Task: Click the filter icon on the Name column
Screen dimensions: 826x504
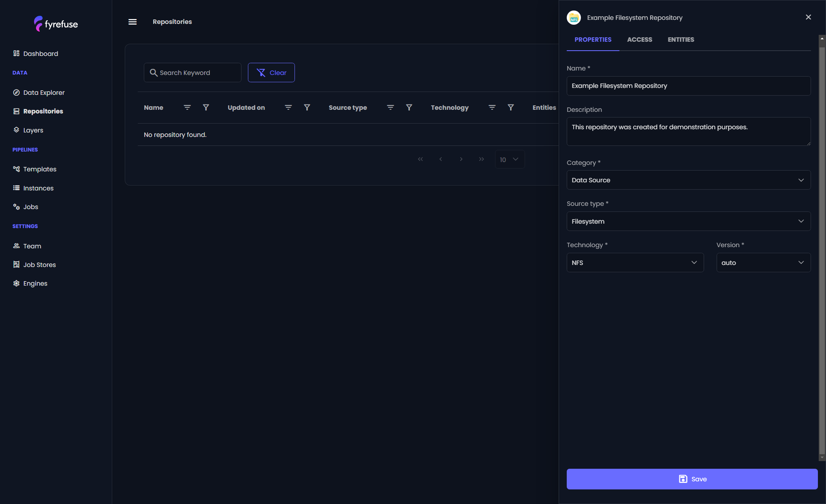Action: click(206, 107)
